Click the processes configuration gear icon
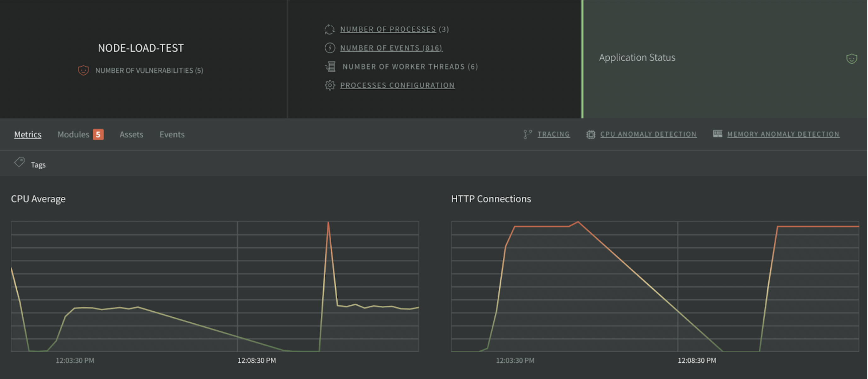Viewport: 868px width, 379px height. point(329,85)
